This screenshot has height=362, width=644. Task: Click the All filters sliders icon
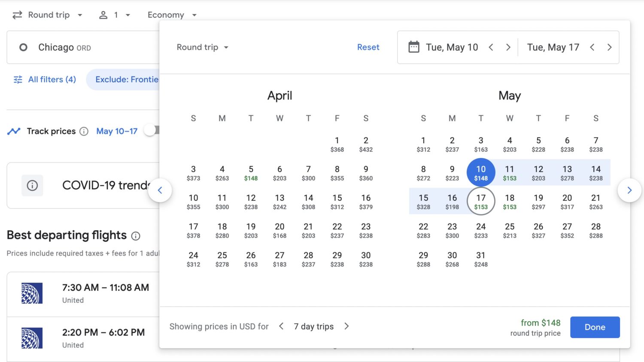[x=18, y=79]
